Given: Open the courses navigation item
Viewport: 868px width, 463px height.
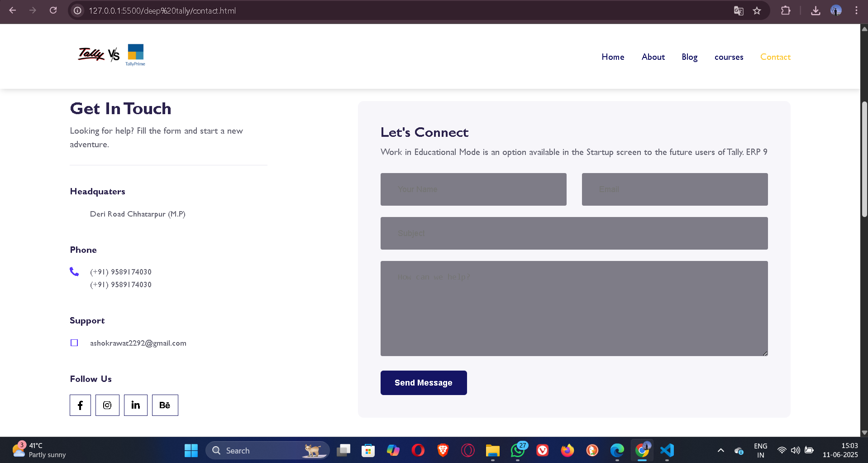Looking at the screenshot, I should (x=729, y=57).
